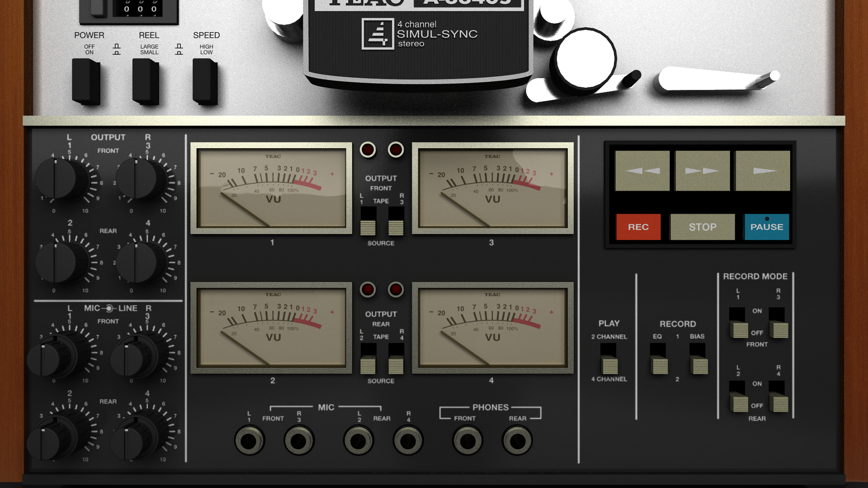Flip the rear output L2 TAPE/SOURCE switch
This screenshot has height=488, width=868.
point(368,358)
